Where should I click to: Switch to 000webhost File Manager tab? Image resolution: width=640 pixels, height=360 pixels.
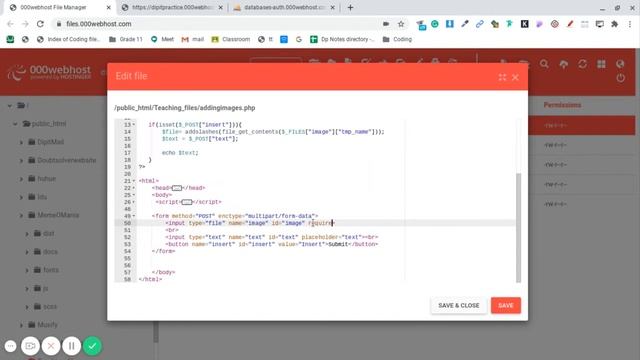point(60,7)
